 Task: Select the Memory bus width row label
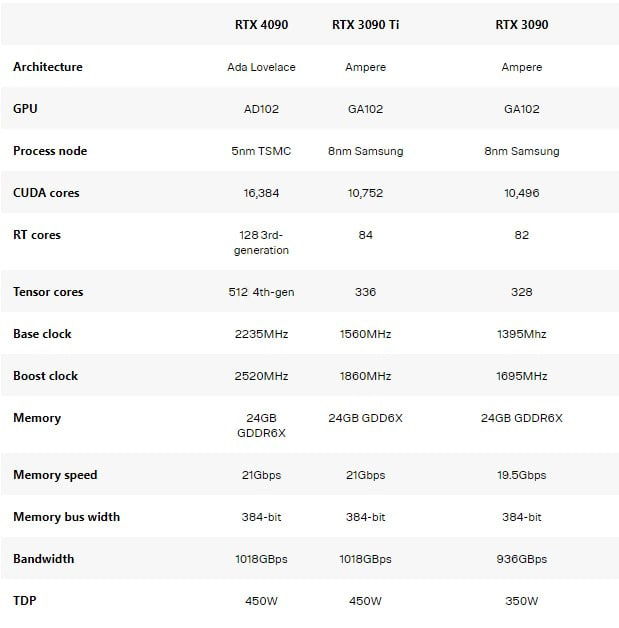click(x=66, y=517)
